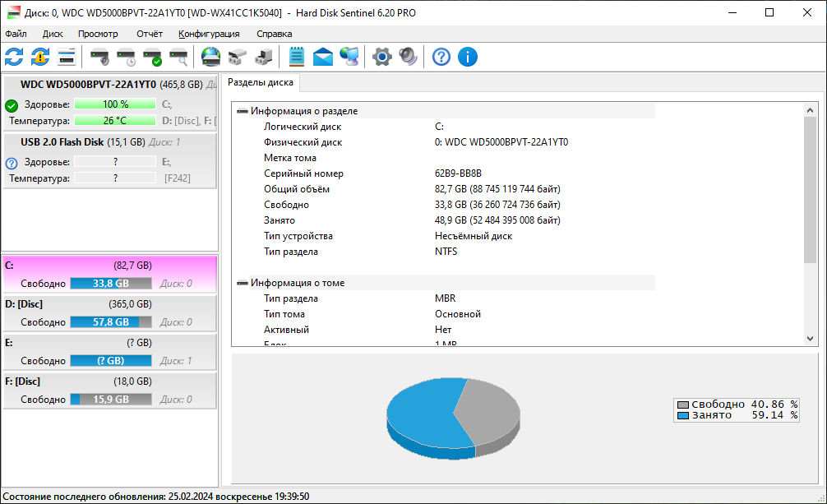
Task: Click the scroll down arrow in partition info
Action: click(810, 339)
